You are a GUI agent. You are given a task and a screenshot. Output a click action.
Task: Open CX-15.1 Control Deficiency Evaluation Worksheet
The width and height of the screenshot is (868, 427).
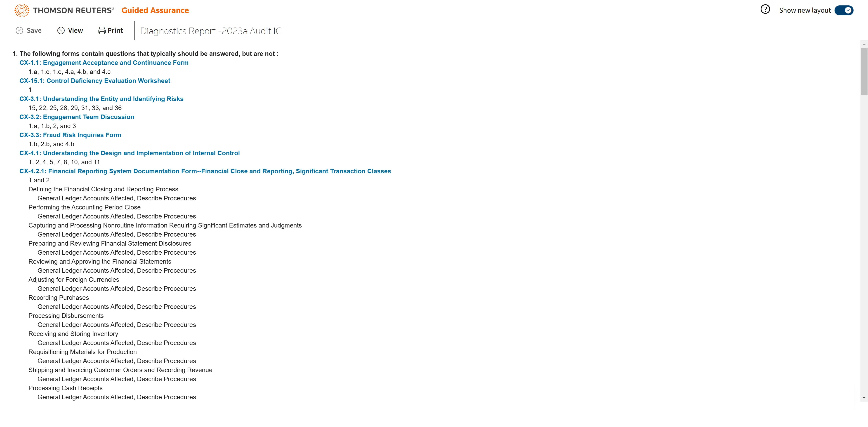click(95, 81)
